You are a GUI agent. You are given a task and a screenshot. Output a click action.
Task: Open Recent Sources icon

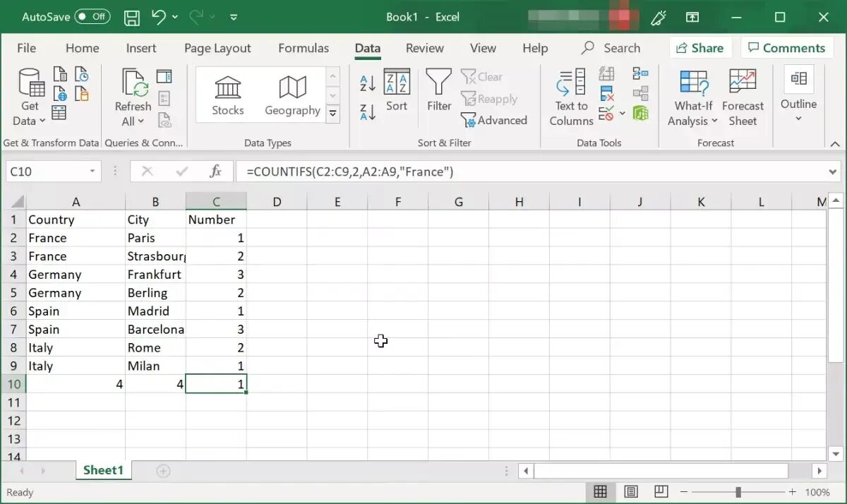point(82,74)
